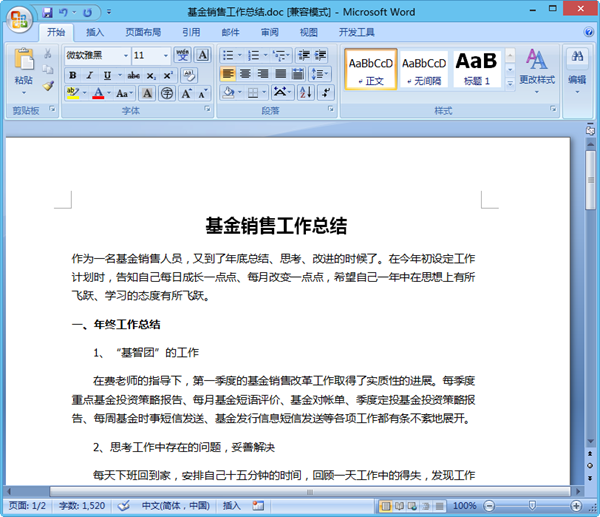Click 字数: 1,520 in status bar
600x517 pixels.
[x=82, y=506]
